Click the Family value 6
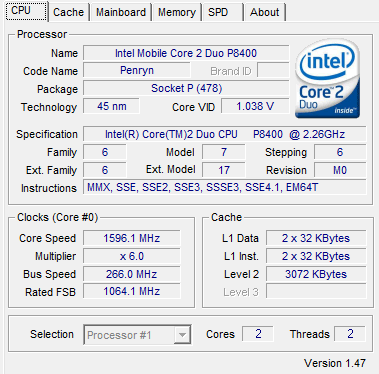379x374 pixels. (x=105, y=152)
